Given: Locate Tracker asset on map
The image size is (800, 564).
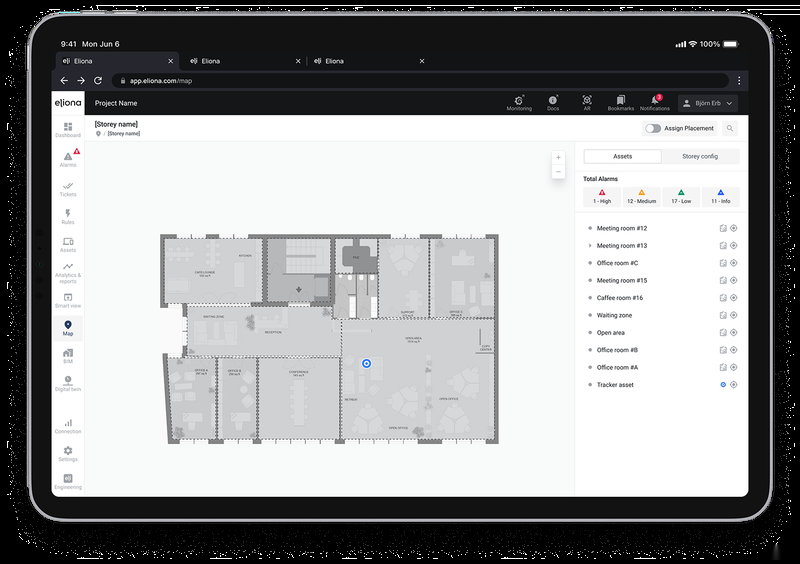Looking at the screenshot, I should 734,384.
